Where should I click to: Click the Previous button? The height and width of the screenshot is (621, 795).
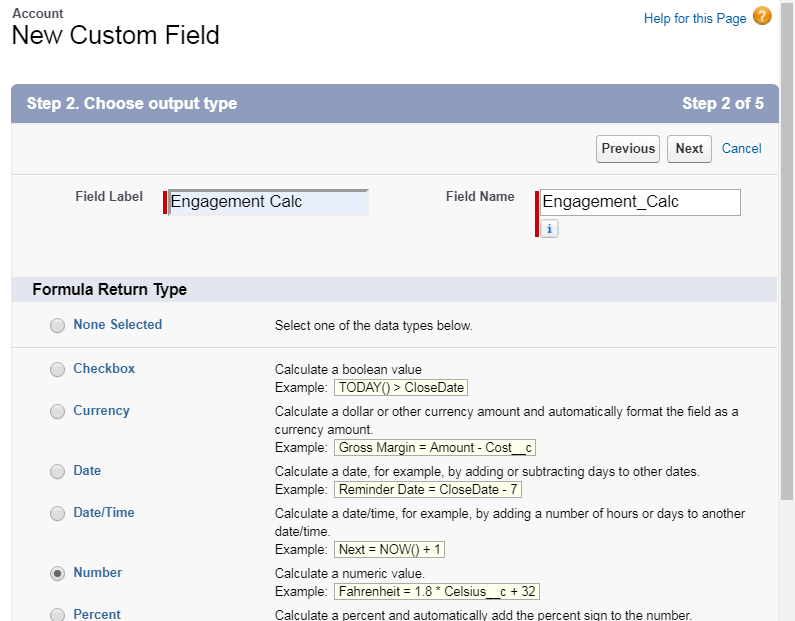[x=628, y=149]
